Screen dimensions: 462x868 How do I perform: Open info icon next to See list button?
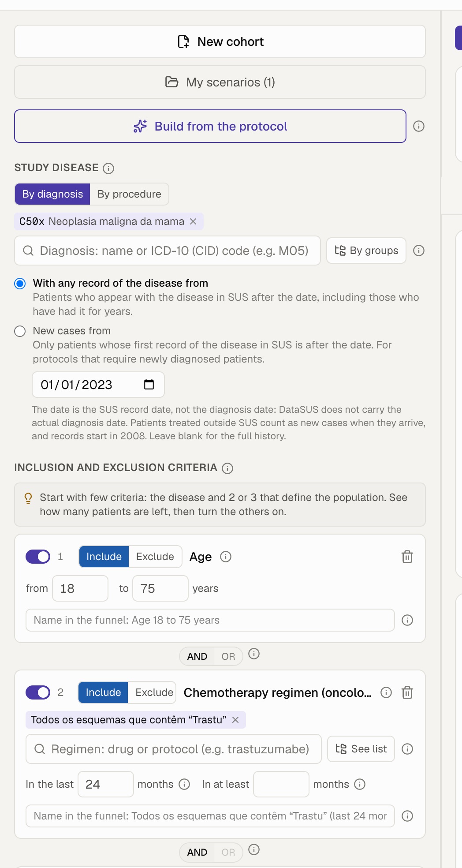click(x=407, y=749)
